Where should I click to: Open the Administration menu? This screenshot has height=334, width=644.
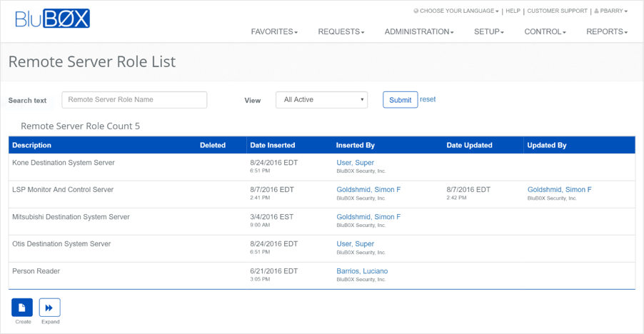tap(418, 32)
